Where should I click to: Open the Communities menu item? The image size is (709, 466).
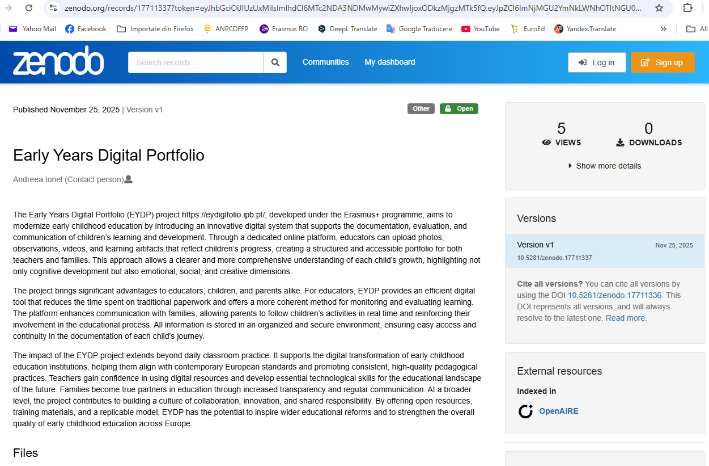[325, 62]
